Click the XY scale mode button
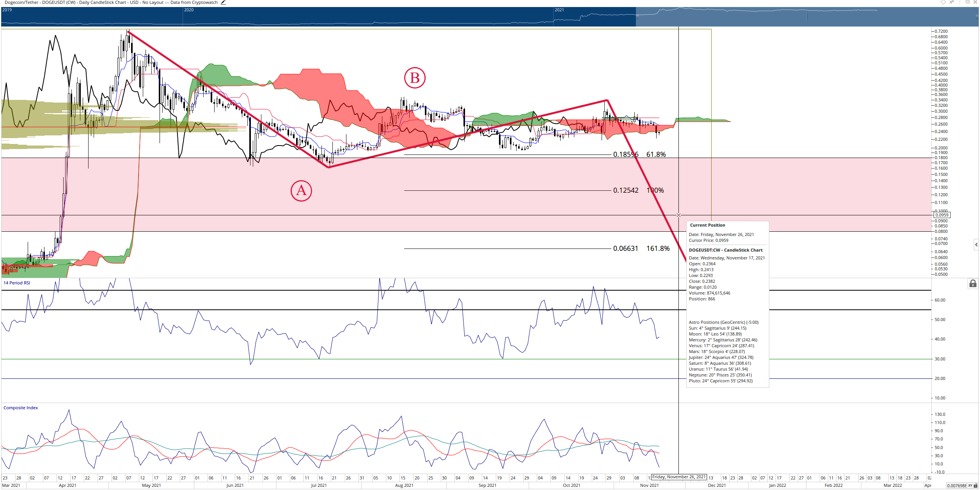980x490 pixels. tap(970, 486)
